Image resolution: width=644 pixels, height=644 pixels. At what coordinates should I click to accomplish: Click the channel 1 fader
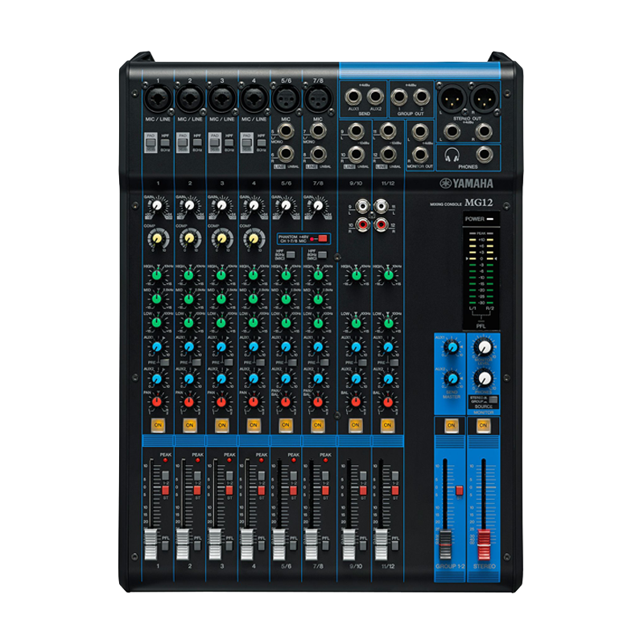(x=151, y=545)
